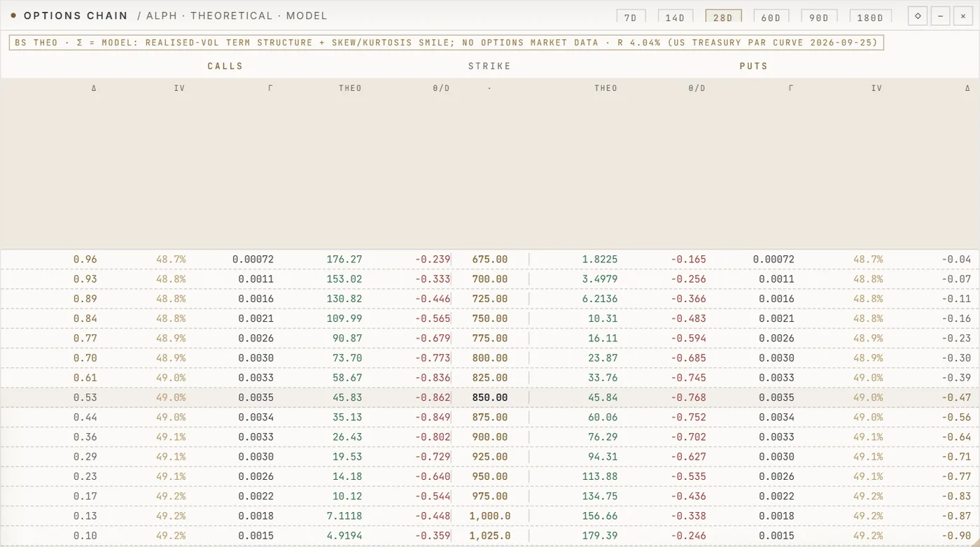Click call theo price 176.27

point(344,260)
